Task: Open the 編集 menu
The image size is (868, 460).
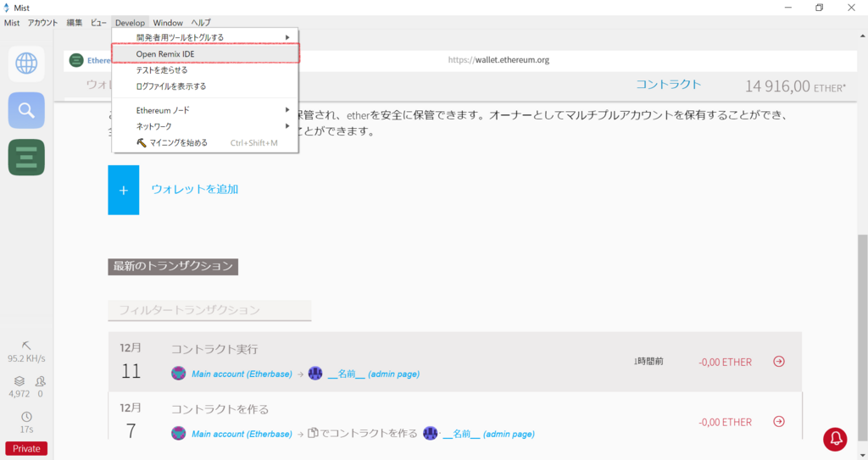Action: [x=75, y=23]
